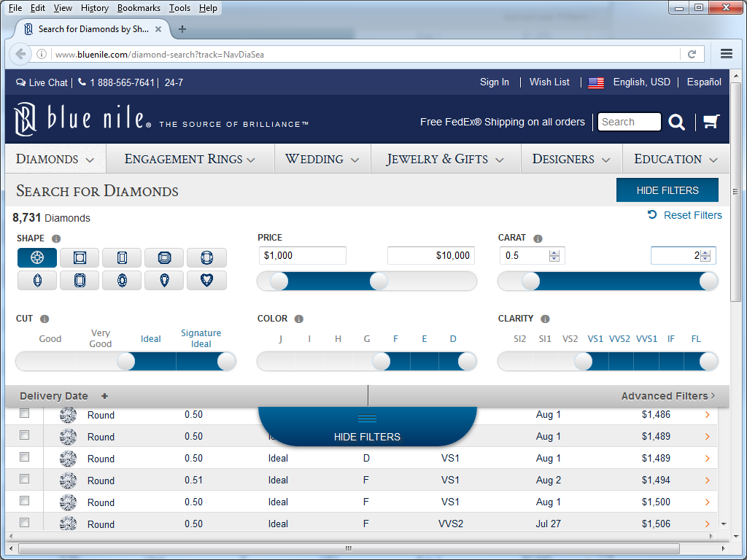
Task: Select the VS1 clarity grade label
Action: (595, 339)
